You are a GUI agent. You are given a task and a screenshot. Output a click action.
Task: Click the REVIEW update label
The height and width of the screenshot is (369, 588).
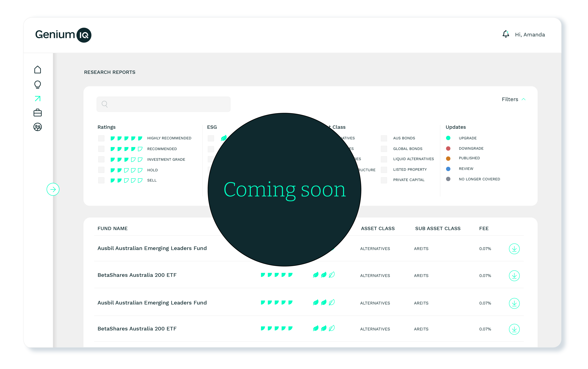466,169
